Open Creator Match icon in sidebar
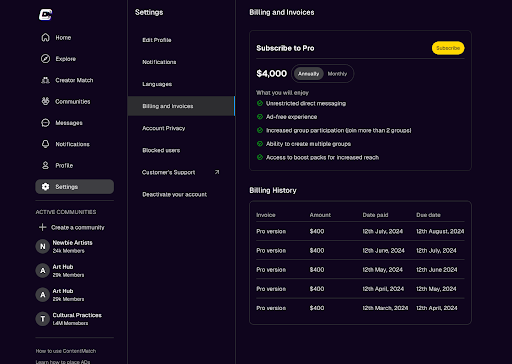The width and height of the screenshot is (512, 364). pos(45,80)
